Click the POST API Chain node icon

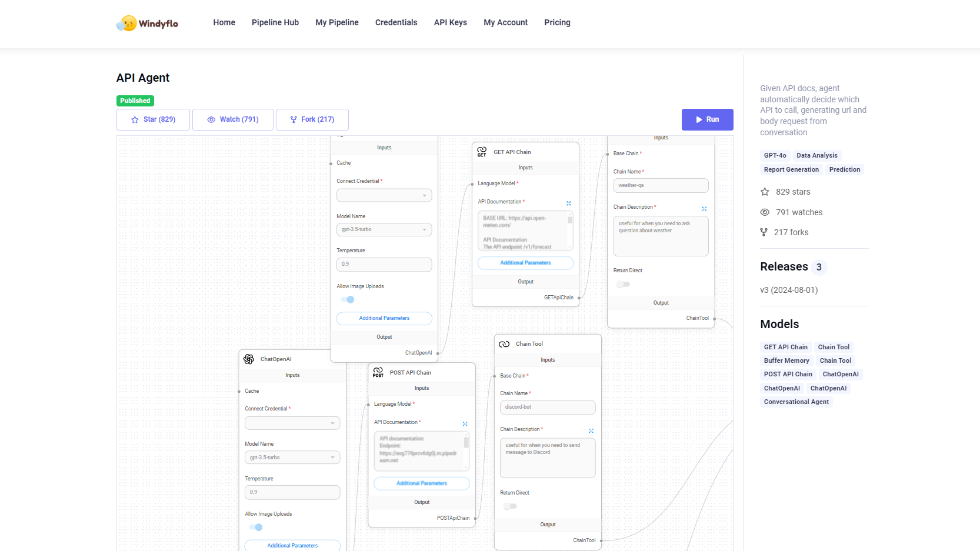click(x=378, y=372)
